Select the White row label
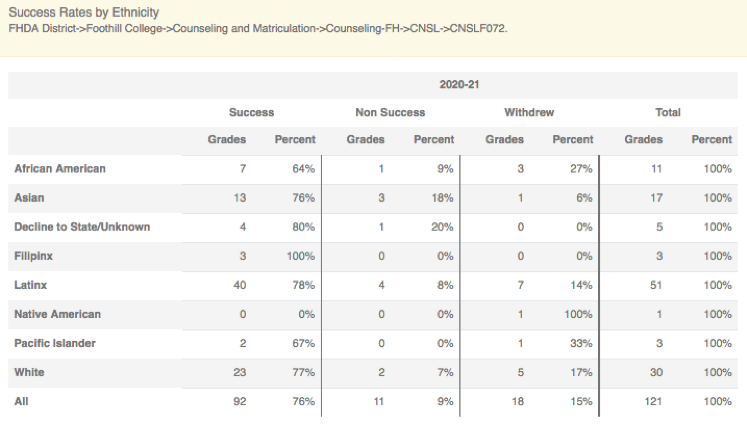The image size is (747, 424). click(x=30, y=372)
